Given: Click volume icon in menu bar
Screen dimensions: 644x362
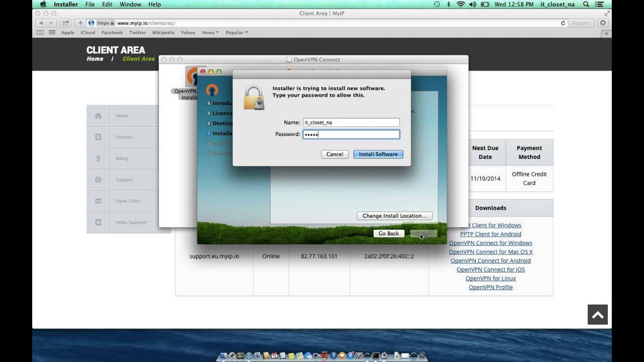Looking at the screenshot, I should pos(473,4).
